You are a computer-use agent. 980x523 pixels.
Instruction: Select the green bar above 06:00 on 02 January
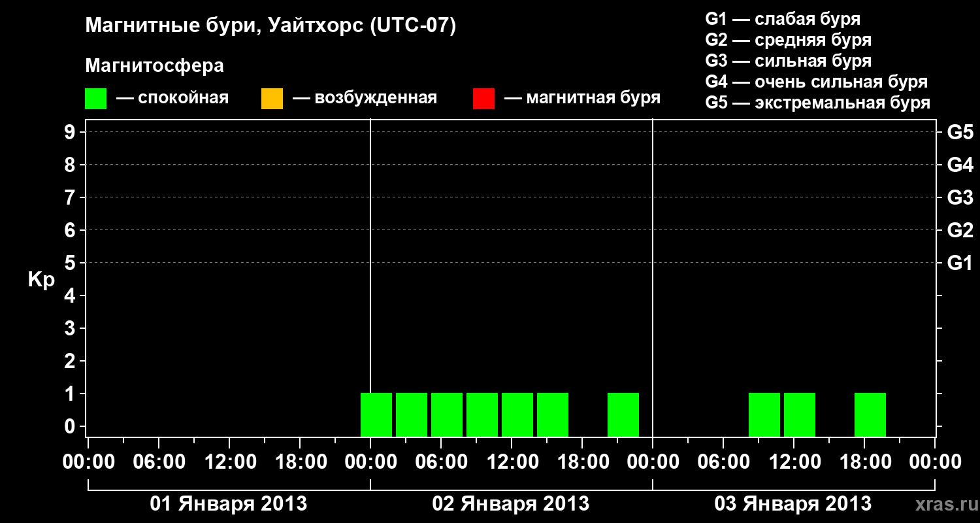pyautogui.click(x=447, y=414)
